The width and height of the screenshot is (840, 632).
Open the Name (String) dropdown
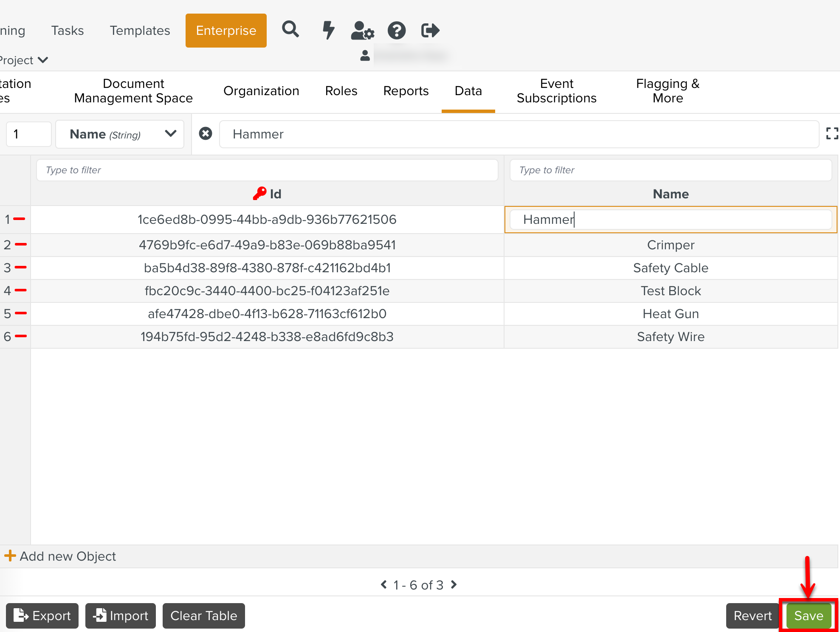pos(120,134)
